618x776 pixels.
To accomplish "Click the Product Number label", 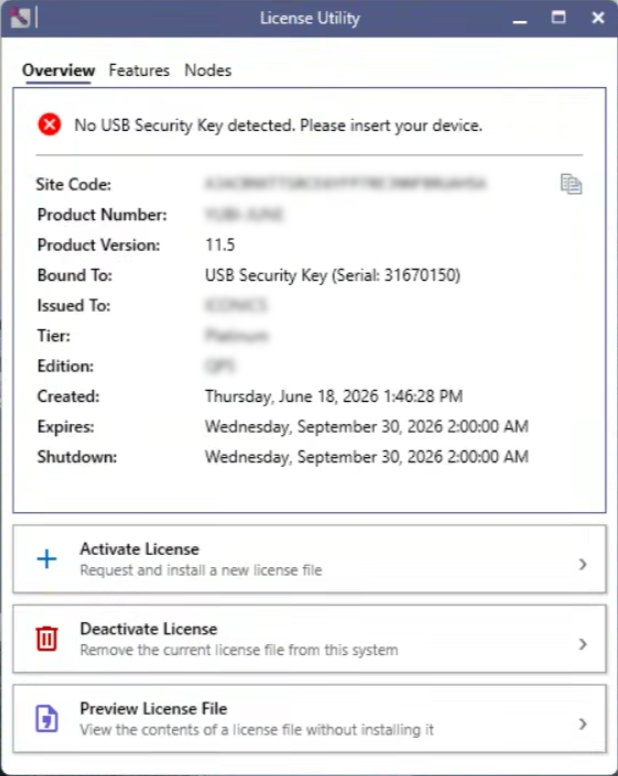I will (102, 215).
